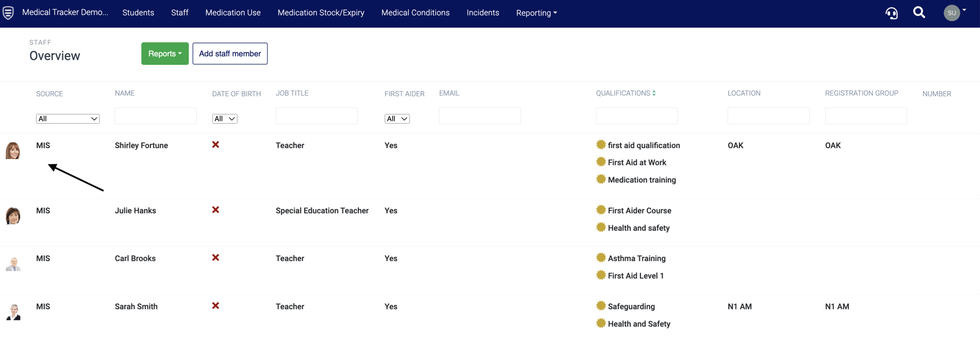Open Medication Use section
This screenshot has height=342, width=980.
click(233, 13)
